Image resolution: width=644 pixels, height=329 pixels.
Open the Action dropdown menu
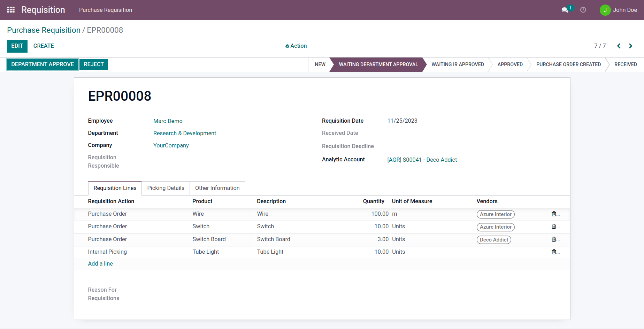tap(296, 46)
